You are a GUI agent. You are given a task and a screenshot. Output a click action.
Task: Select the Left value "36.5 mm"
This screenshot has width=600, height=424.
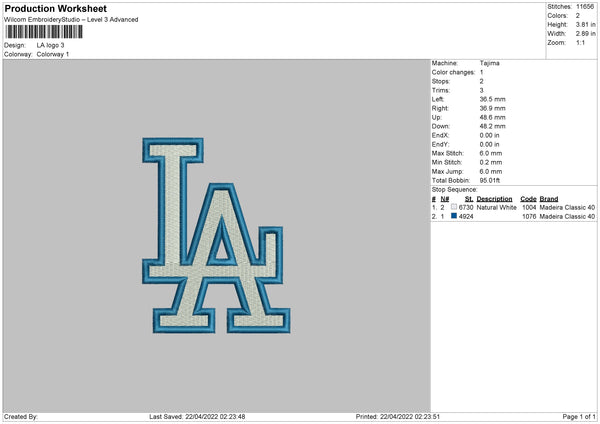(x=492, y=99)
